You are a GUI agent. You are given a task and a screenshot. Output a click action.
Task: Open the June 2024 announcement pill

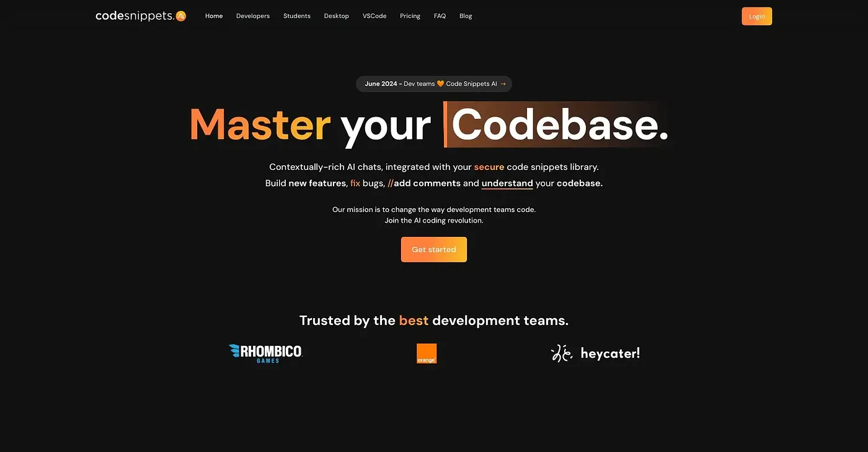[x=434, y=84]
